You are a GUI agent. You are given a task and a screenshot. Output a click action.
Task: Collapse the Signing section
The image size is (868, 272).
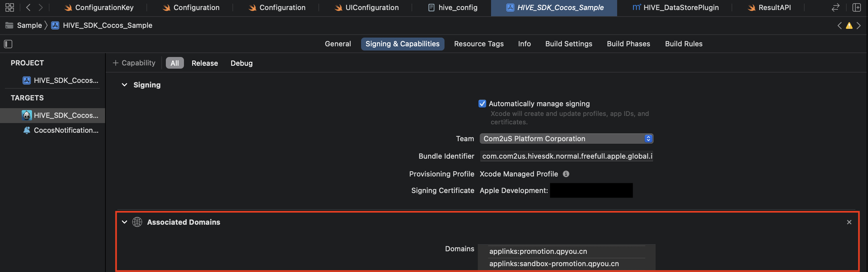(x=124, y=85)
